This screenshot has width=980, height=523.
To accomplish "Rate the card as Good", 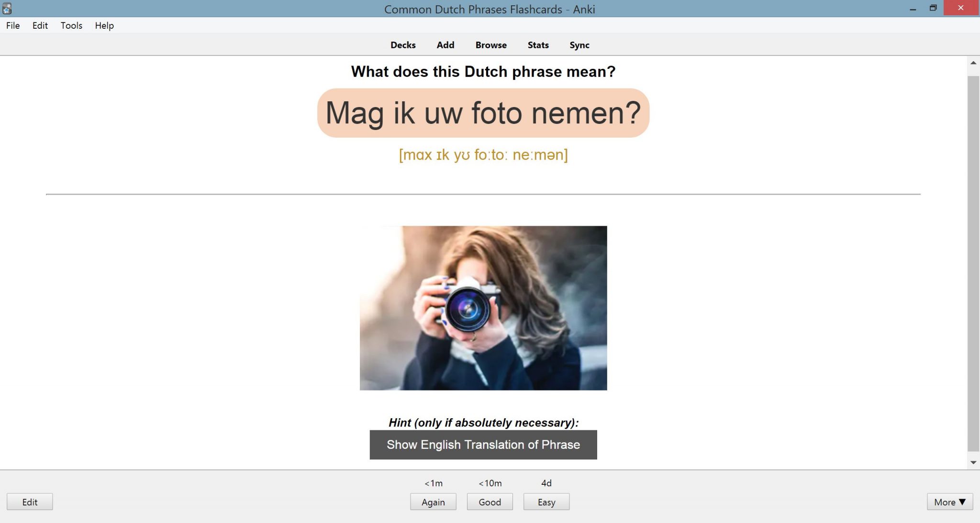I will (490, 502).
